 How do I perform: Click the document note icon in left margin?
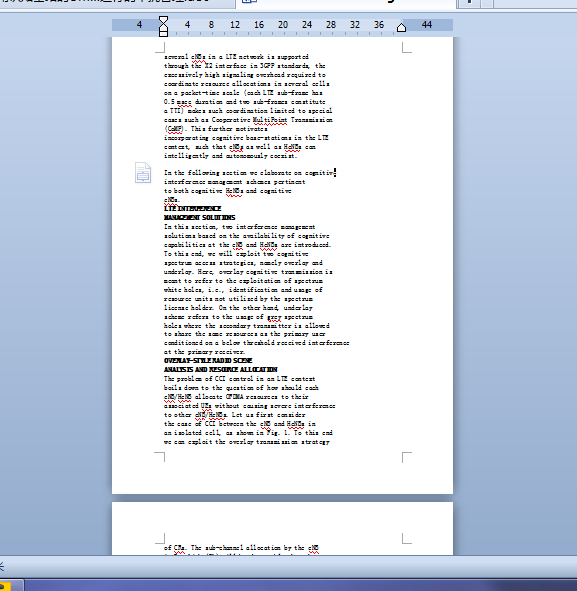tap(143, 173)
